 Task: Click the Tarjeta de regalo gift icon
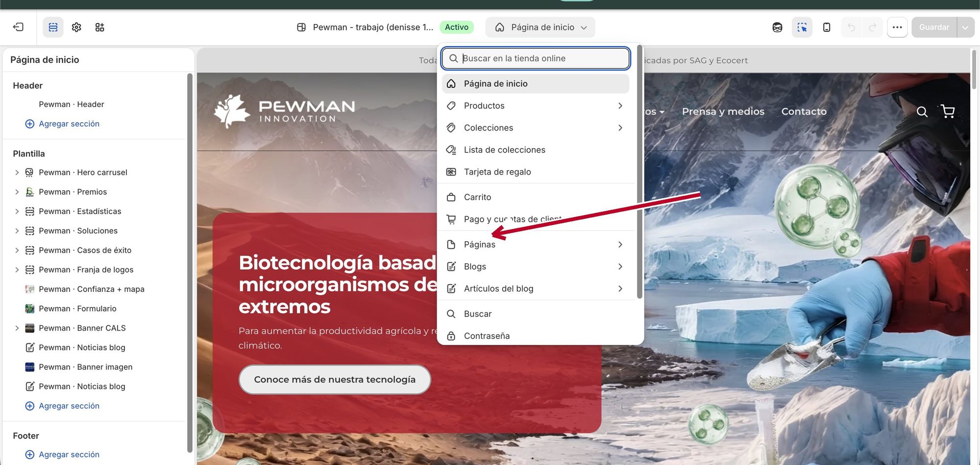[451, 172]
